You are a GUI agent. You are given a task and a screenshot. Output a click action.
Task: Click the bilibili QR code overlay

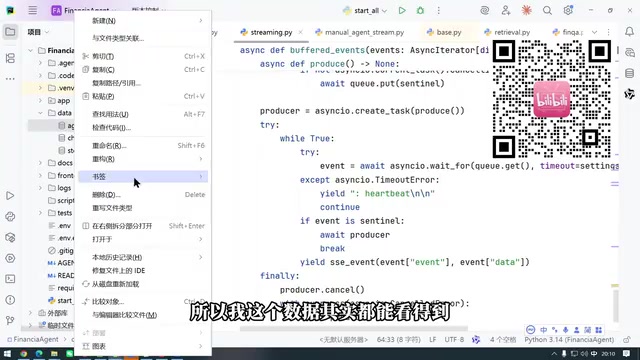[x=552, y=99]
